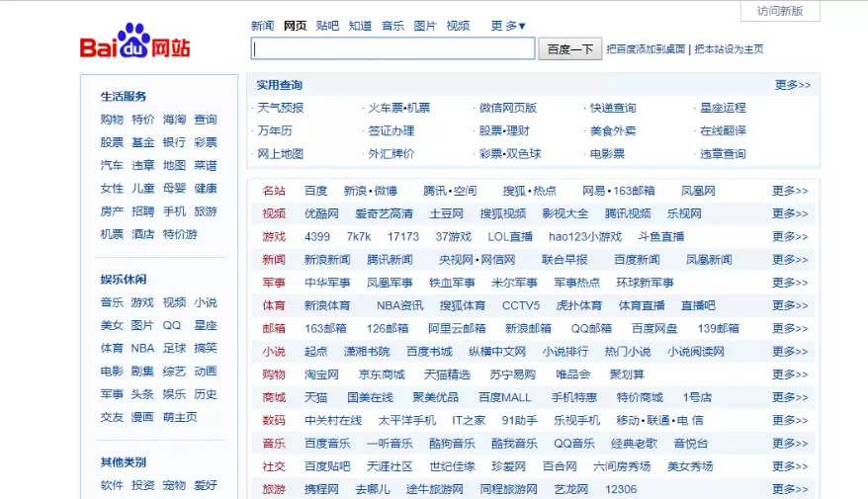
Task: Click 网易•163邮箱 link
Action: (618, 191)
